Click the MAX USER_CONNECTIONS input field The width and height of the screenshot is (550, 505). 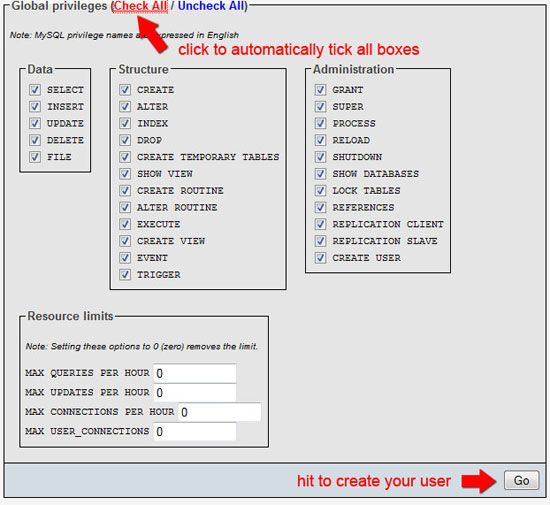coord(195,431)
